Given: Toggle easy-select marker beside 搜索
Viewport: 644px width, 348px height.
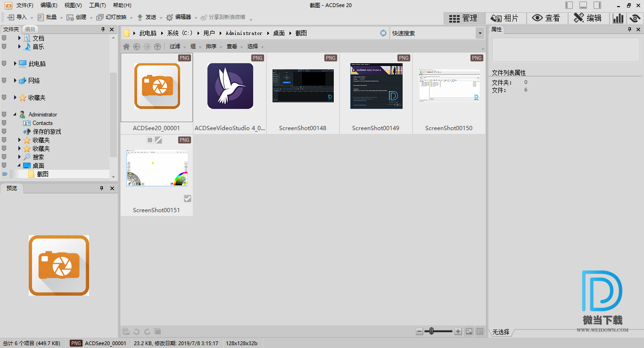Looking at the screenshot, I should click(x=4, y=157).
